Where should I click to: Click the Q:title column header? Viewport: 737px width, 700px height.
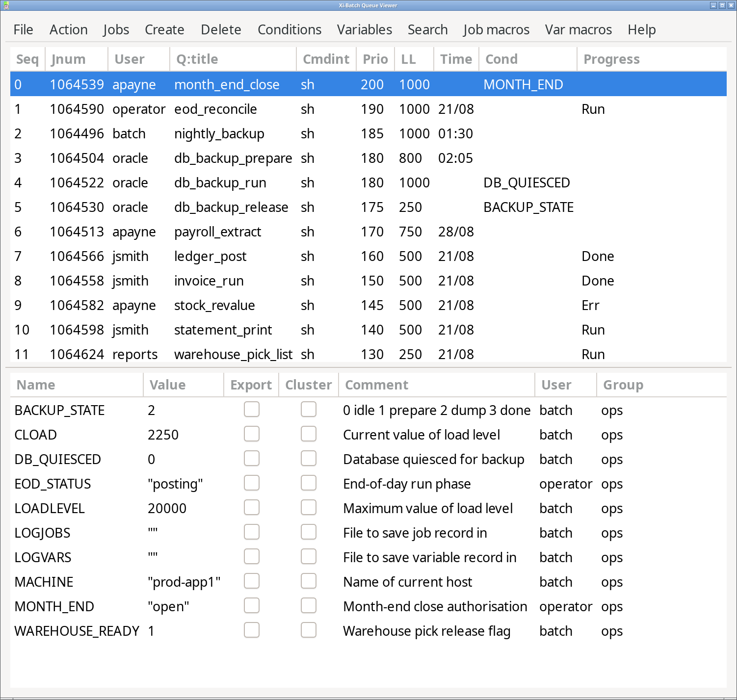coord(233,59)
